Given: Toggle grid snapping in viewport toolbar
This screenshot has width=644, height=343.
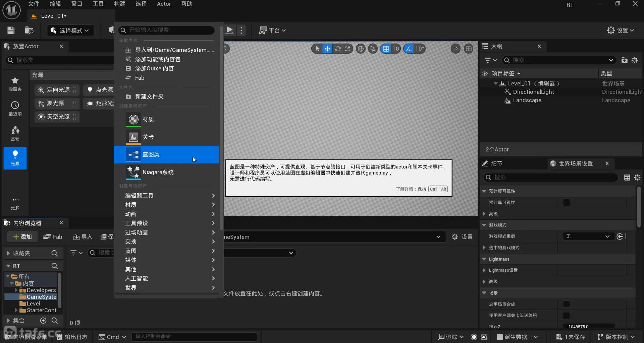Looking at the screenshot, I should click(x=386, y=49).
